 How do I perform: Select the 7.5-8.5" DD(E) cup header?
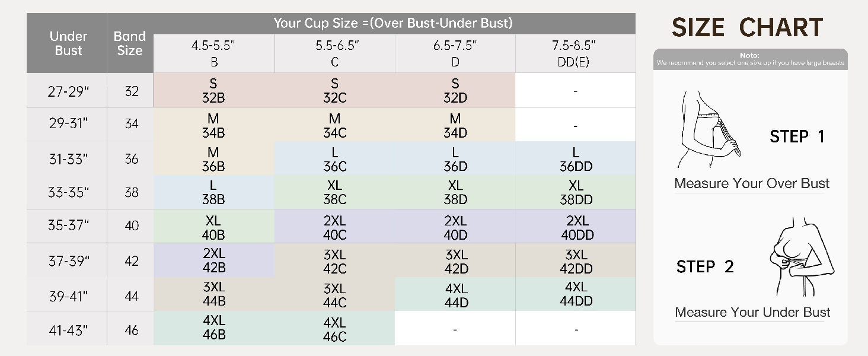coord(576,53)
